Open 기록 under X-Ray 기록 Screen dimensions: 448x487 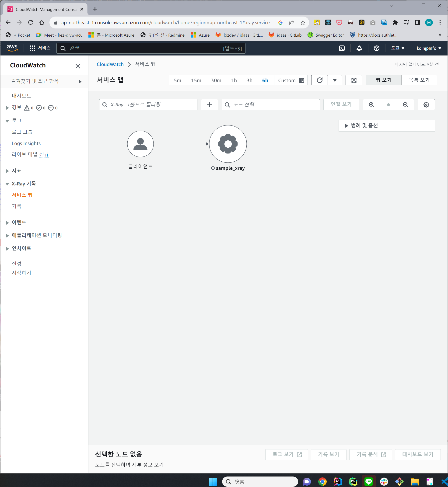click(17, 206)
